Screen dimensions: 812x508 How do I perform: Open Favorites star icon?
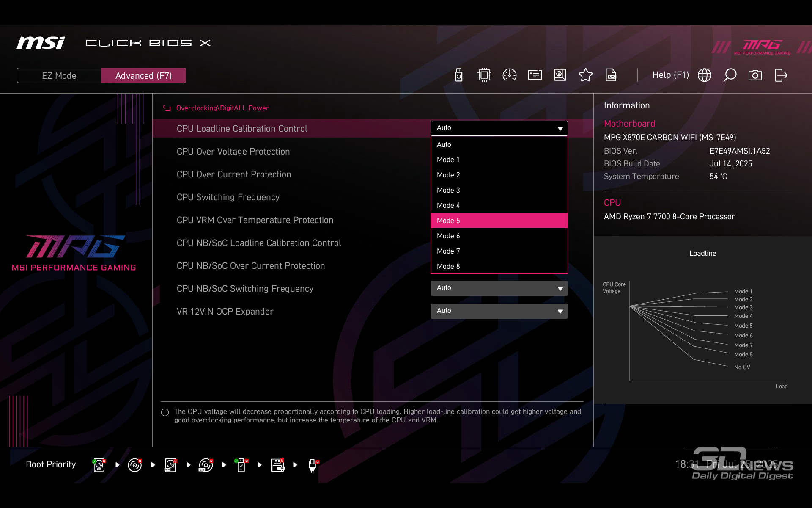(586, 75)
